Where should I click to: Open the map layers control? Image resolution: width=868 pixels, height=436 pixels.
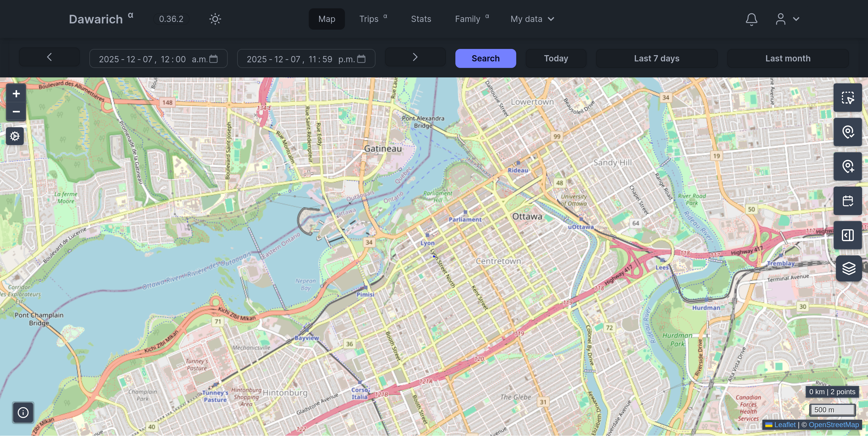pos(848,268)
